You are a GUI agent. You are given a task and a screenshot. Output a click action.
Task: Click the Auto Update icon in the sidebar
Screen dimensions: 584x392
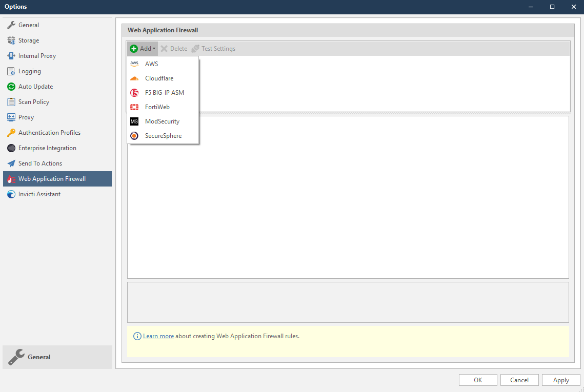[10, 86]
